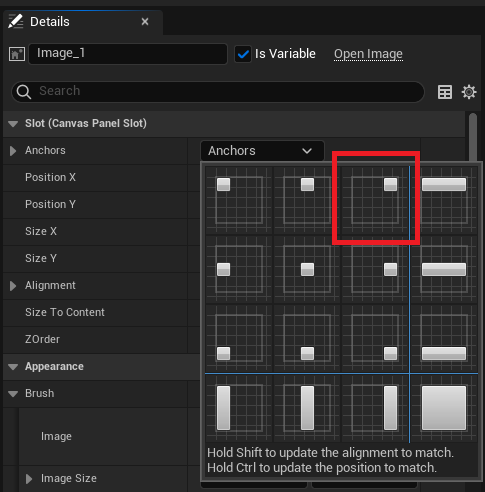Focus the Search properties field
The width and height of the screenshot is (485, 492).
click(218, 92)
